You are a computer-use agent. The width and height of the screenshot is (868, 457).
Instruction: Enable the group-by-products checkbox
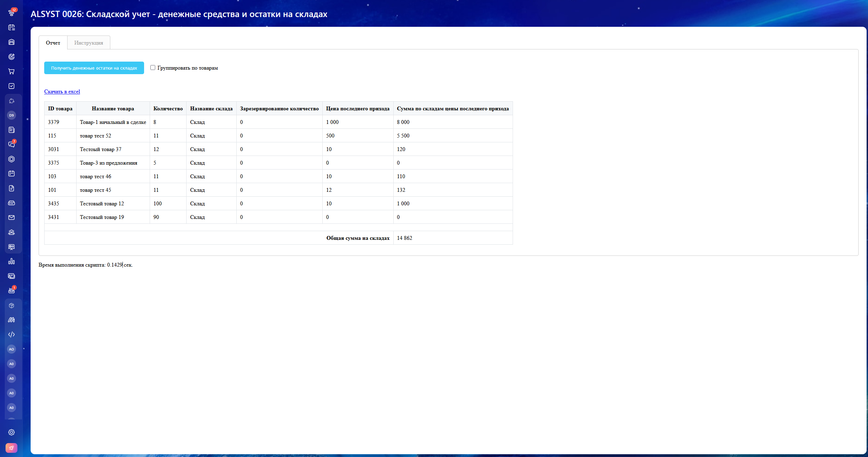point(153,68)
